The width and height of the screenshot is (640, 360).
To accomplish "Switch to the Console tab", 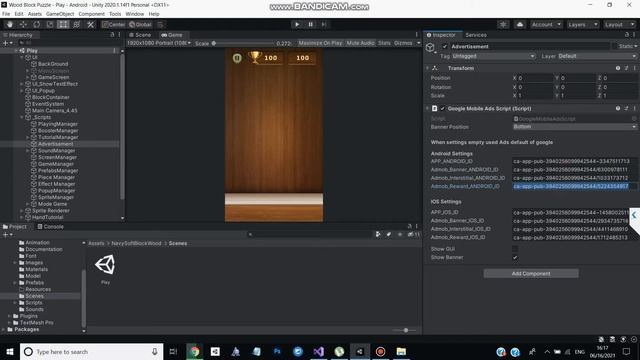I will pyautogui.click(x=51, y=227).
